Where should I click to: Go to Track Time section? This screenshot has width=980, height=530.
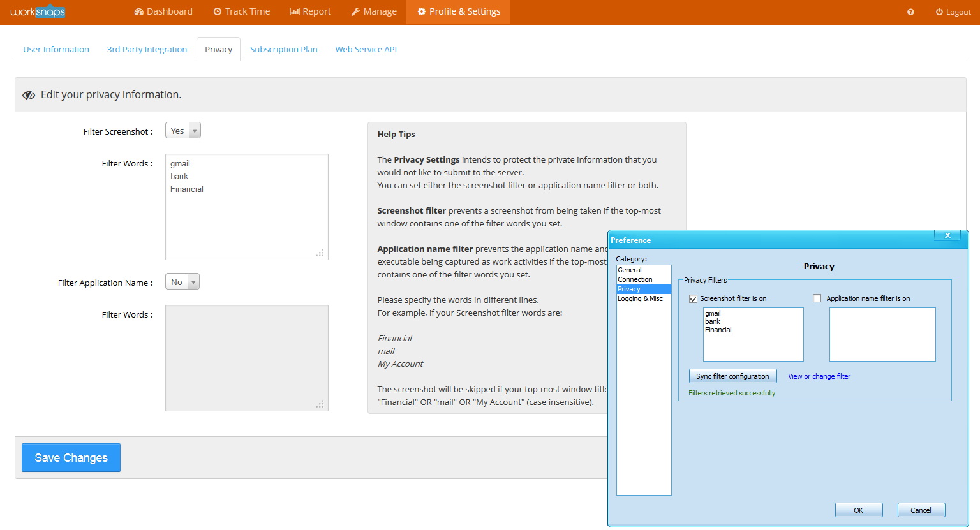pyautogui.click(x=241, y=11)
